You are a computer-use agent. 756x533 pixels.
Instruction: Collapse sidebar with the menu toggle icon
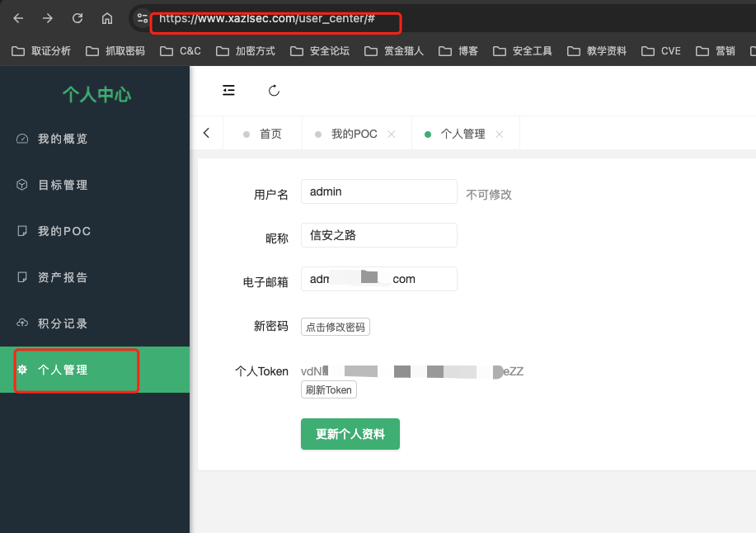tap(228, 90)
